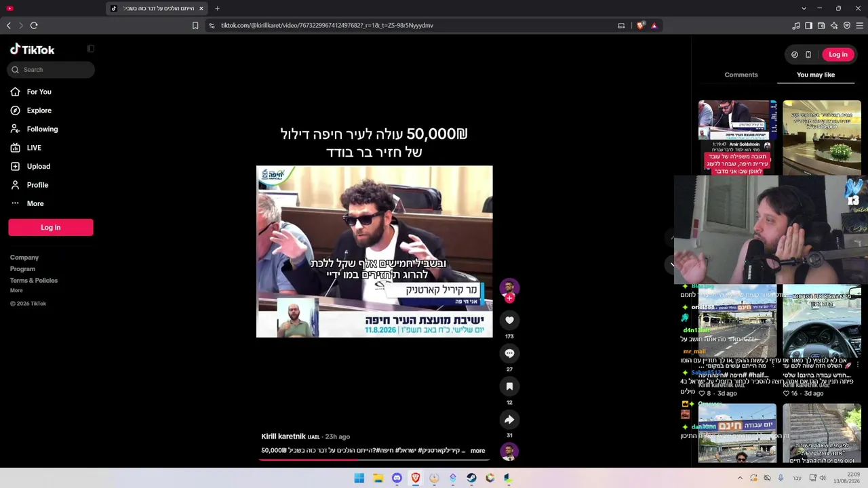
Task: Close the TikTok browser tab
Action: click(201, 8)
